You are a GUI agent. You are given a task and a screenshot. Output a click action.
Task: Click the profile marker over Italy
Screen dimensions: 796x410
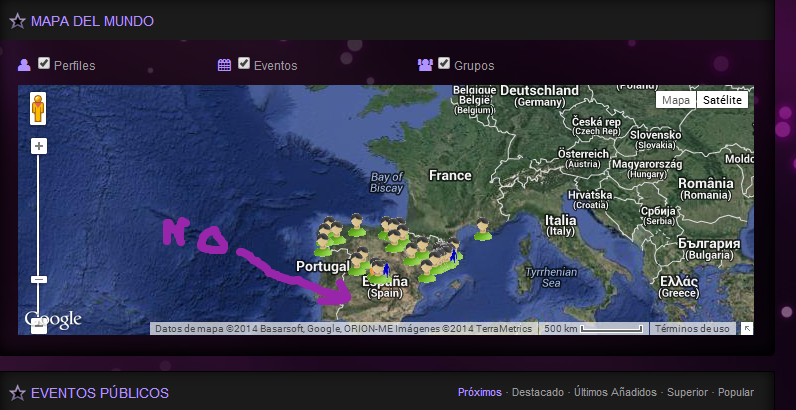[484, 230]
